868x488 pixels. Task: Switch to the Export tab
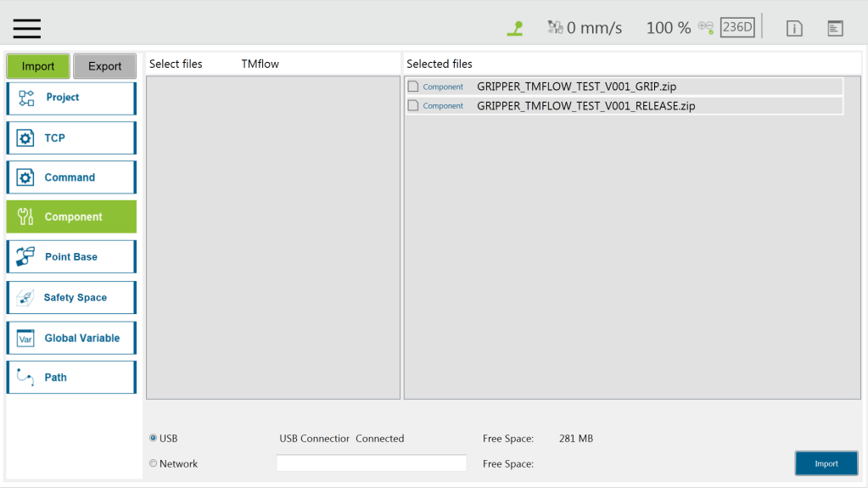[x=104, y=66]
